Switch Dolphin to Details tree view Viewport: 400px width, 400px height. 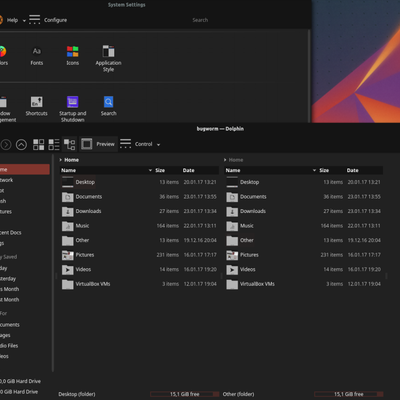pyautogui.click(x=69, y=145)
